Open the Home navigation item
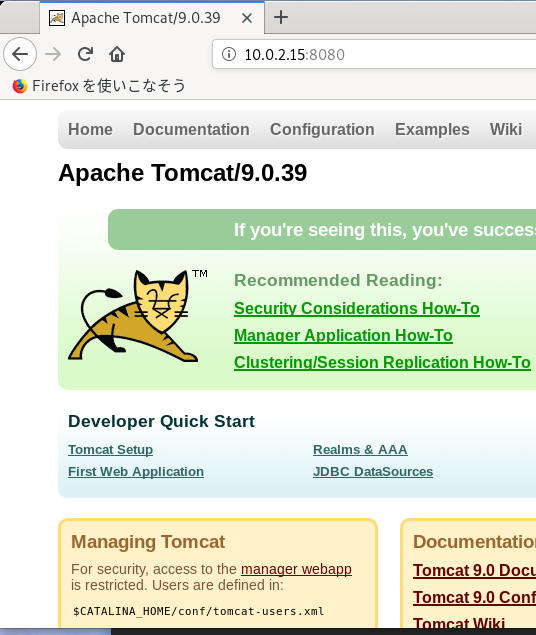Image resolution: width=536 pixels, height=635 pixels. (x=90, y=130)
